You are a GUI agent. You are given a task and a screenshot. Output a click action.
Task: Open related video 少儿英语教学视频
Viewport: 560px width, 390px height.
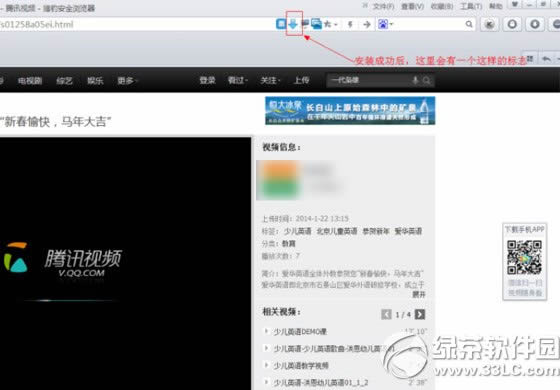tap(301, 366)
